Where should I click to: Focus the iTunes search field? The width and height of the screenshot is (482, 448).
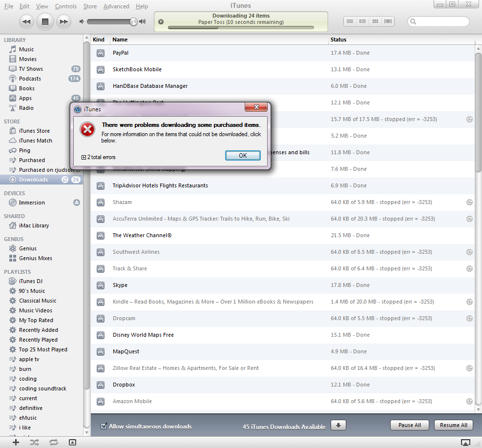click(x=439, y=21)
